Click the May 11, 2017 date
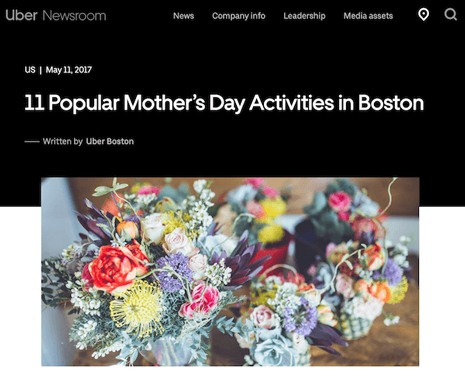Screen dimensions: 465x386 point(69,70)
